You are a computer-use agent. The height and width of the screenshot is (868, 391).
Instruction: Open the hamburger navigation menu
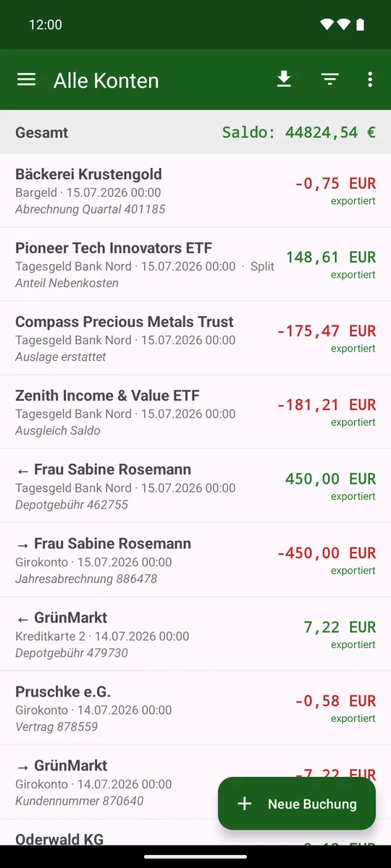coord(26,80)
